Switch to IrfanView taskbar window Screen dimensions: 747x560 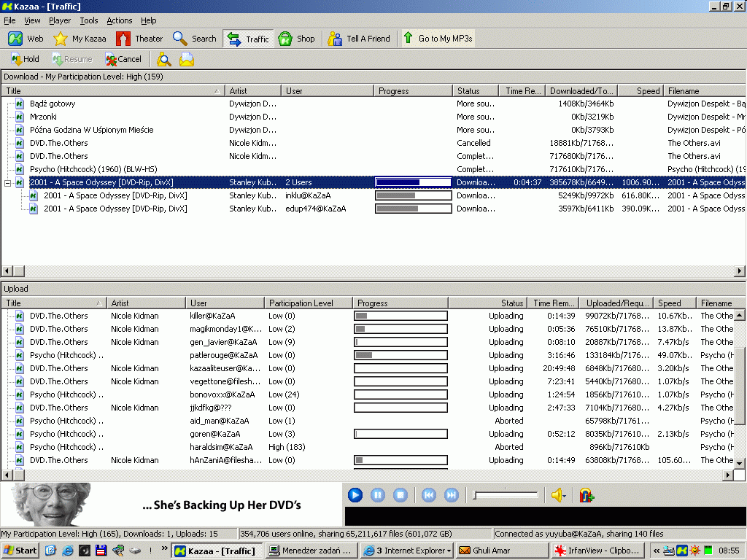click(x=597, y=551)
